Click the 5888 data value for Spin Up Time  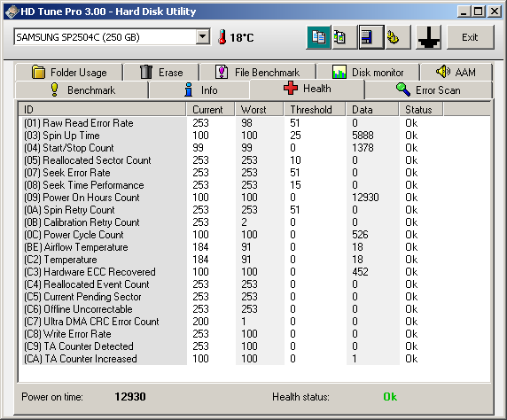[363, 136]
